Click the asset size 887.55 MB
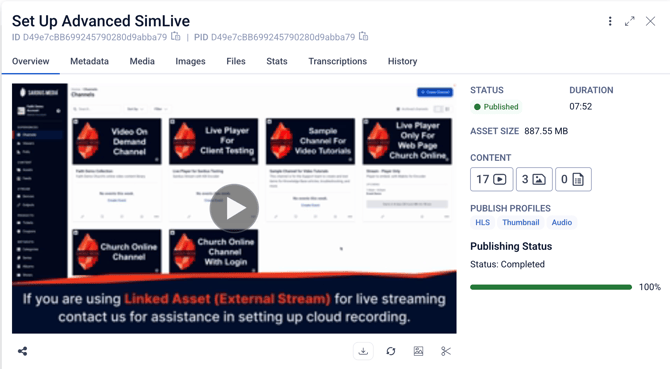 pyautogui.click(x=546, y=131)
